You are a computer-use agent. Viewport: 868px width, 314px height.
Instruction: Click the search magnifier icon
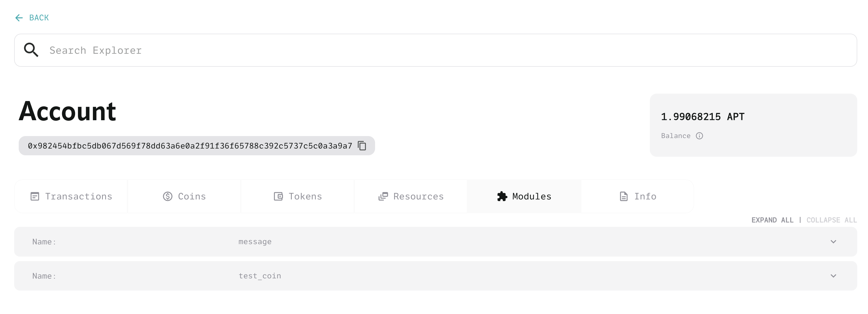(31, 50)
